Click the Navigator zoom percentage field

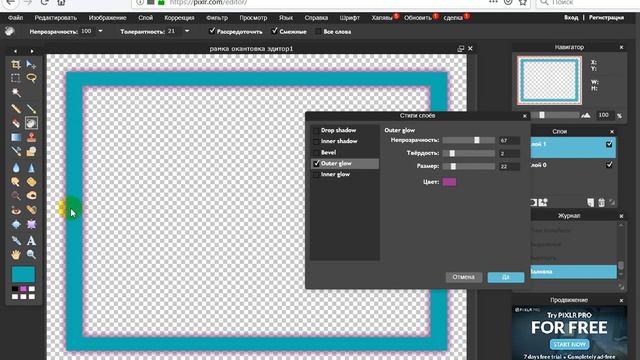tap(604, 116)
